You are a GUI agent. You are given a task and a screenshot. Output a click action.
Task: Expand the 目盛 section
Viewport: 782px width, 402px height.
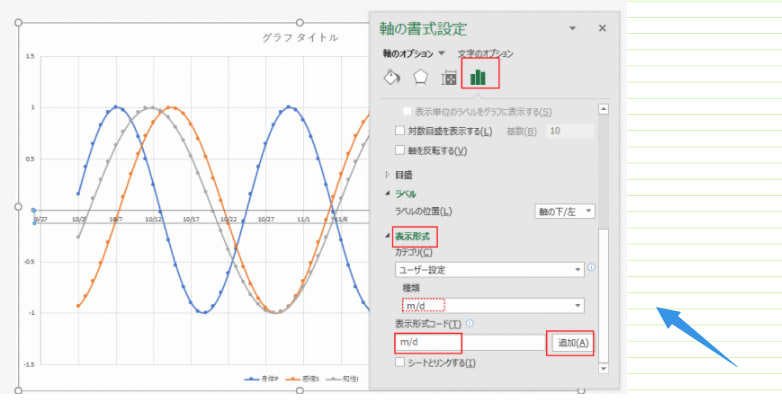[387, 173]
